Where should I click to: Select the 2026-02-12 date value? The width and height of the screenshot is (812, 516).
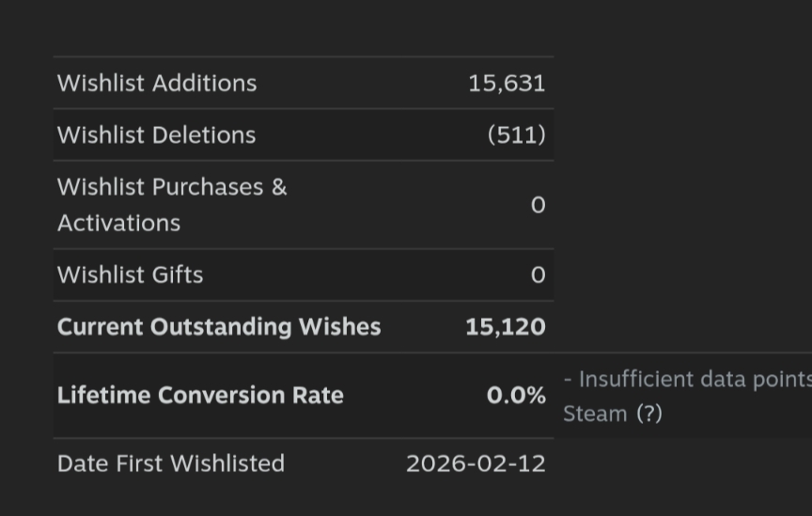point(476,463)
